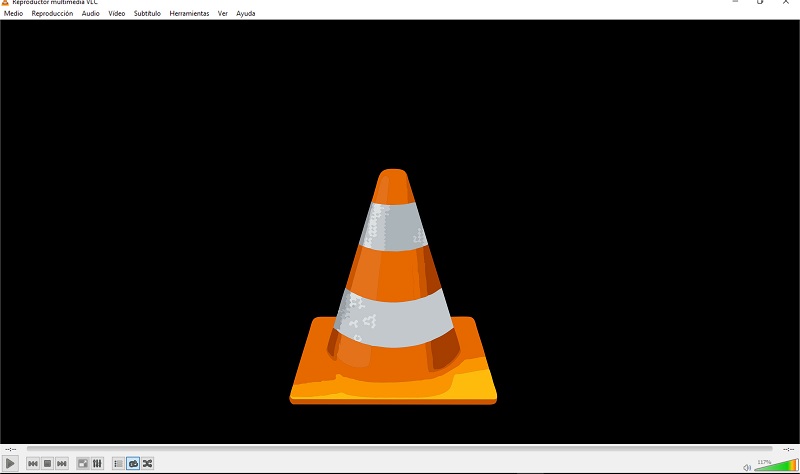Open the Subtítulo menu
This screenshot has height=474, width=800.
[147, 13]
